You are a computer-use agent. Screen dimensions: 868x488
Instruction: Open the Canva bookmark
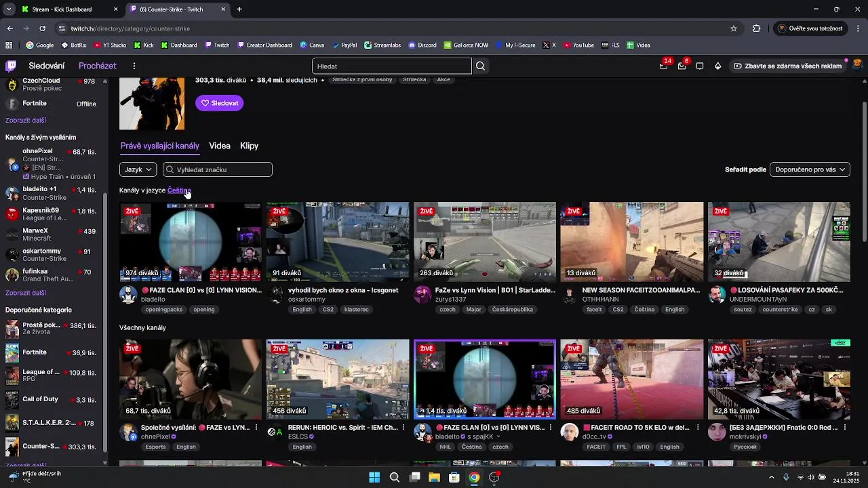311,45
